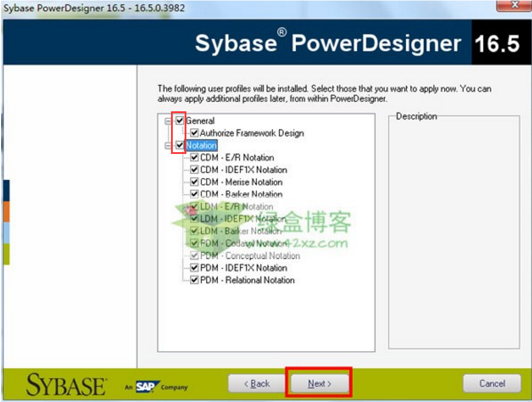Select the highlighted Notation label

[x=201, y=145]
